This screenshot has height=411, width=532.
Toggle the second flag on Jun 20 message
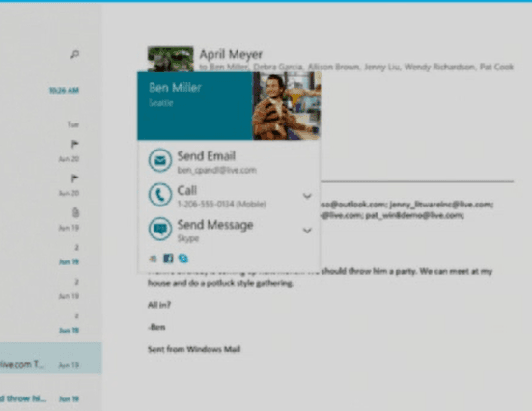point(74,178)
